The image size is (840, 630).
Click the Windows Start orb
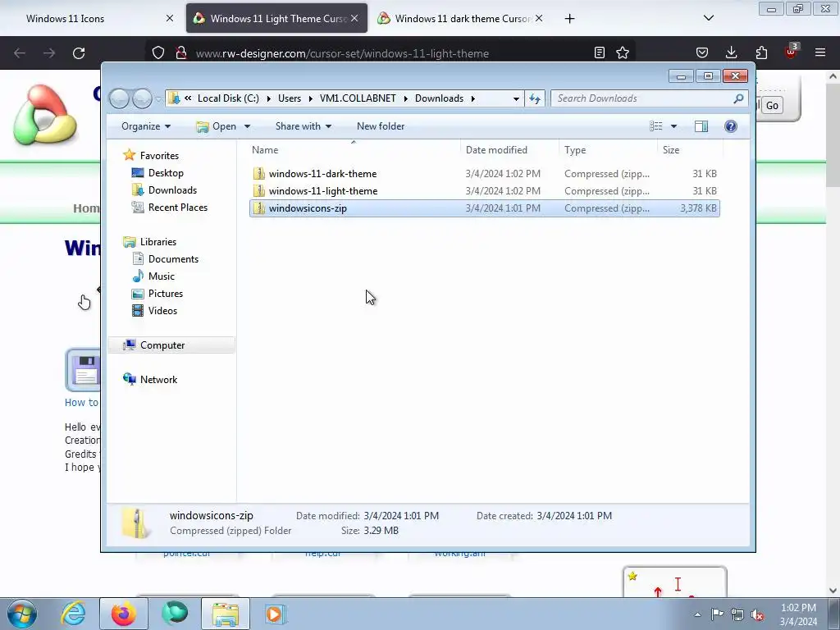click(x=22, y=614)
